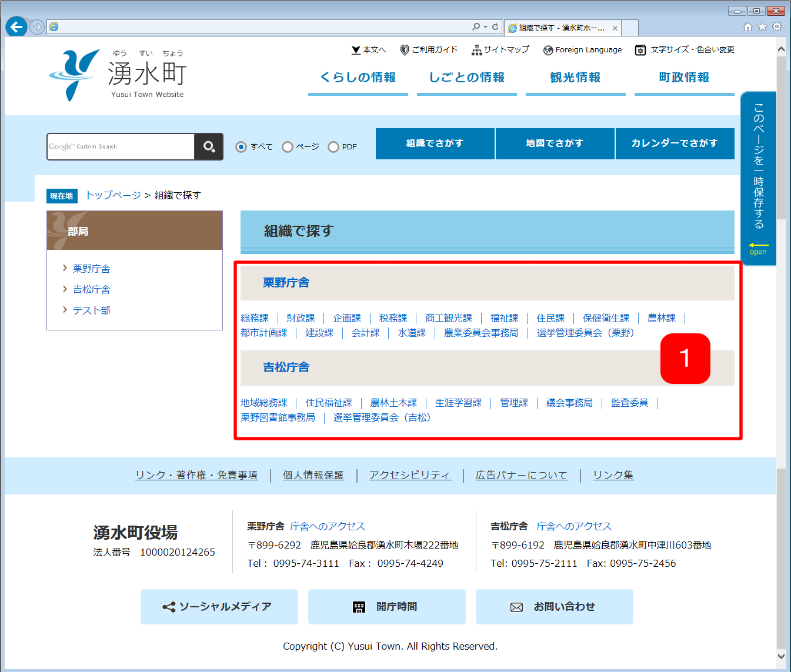
Task: Open the 保健衛生課 department link
Action: pos(606,318)
